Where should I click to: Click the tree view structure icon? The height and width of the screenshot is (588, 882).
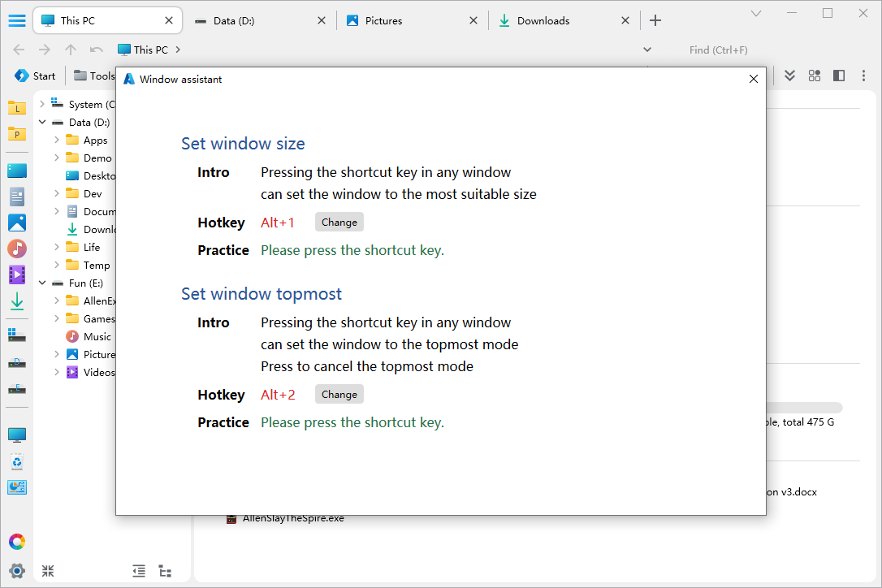(x=165, y=571)
